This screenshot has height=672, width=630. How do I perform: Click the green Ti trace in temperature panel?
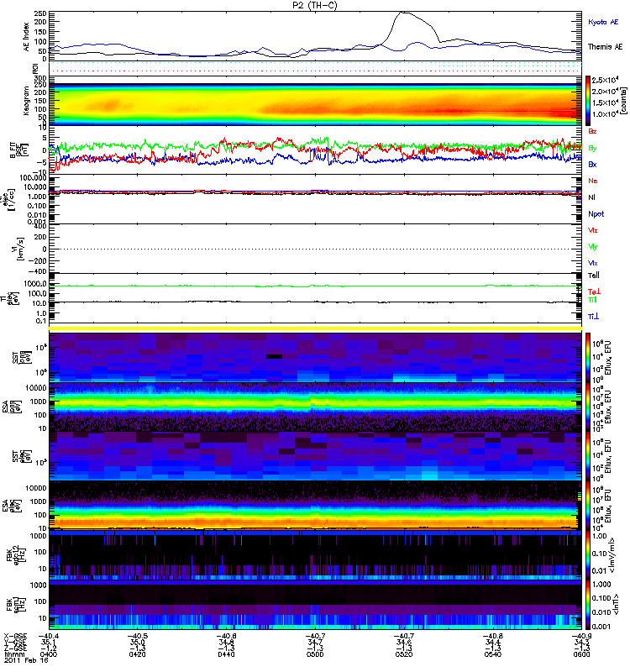pos(315,286)
